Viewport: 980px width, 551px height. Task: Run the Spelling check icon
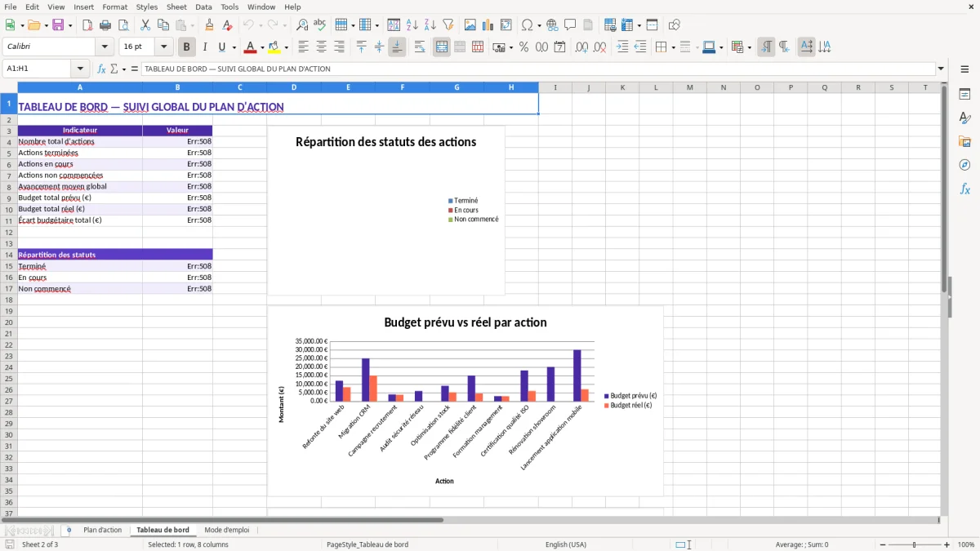[x=320, y=25]
